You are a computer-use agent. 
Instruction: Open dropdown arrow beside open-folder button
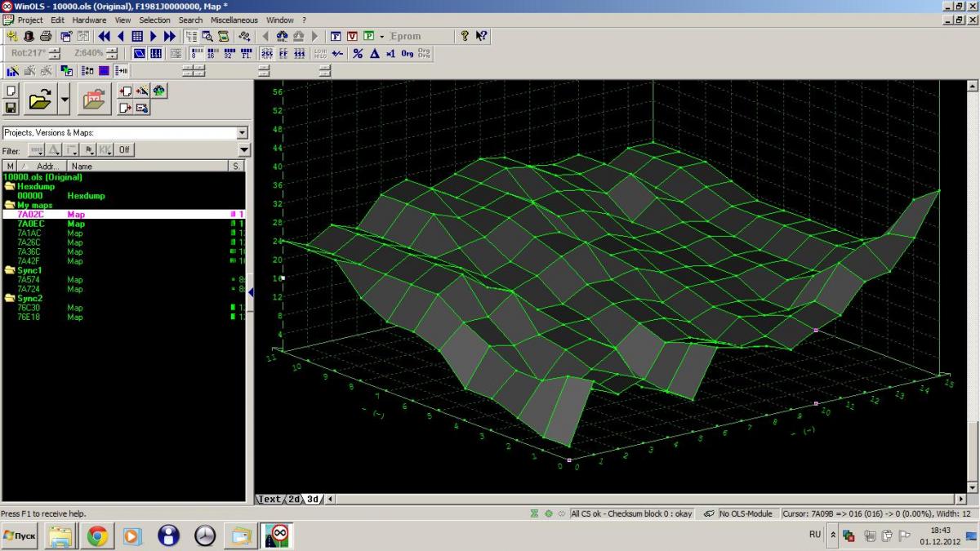[x=65, y=100]
